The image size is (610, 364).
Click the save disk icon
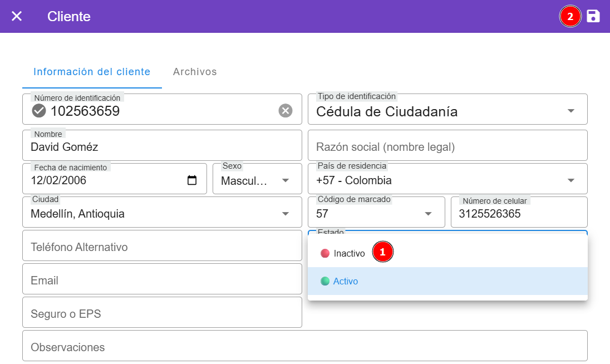pyautogui.click(x=593, y=16)
